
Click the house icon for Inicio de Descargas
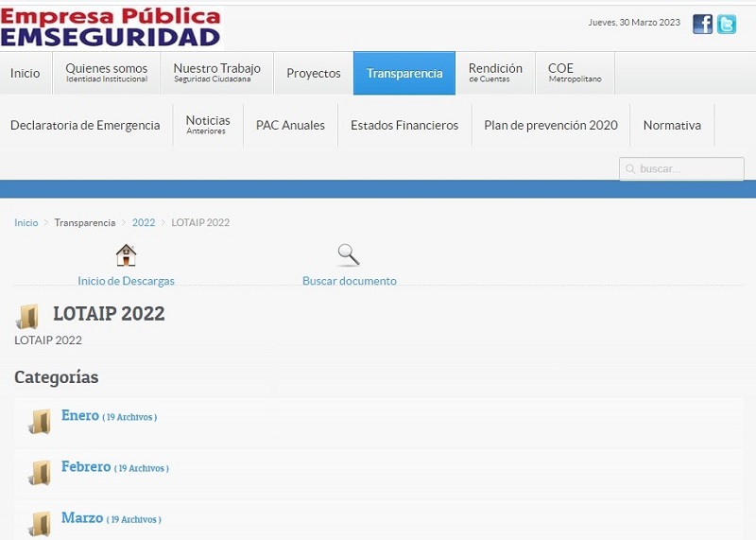click(x=126, y=255)
